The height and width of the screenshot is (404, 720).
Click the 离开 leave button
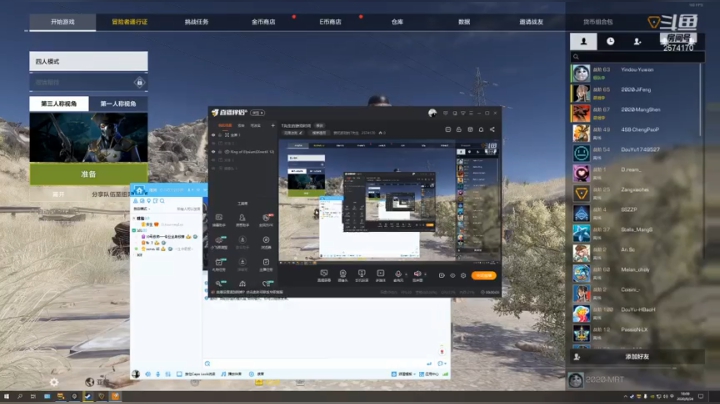(58, 194)
